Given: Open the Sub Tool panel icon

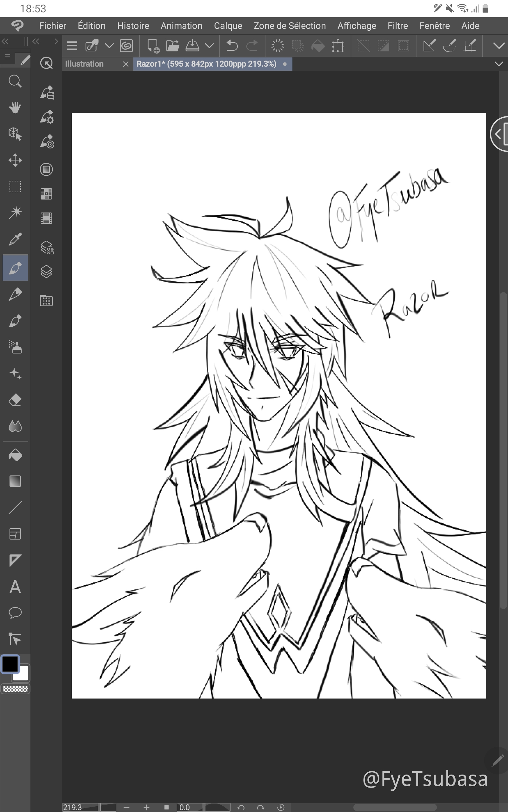Looking at the screenshot, I should tap(47, 93).
